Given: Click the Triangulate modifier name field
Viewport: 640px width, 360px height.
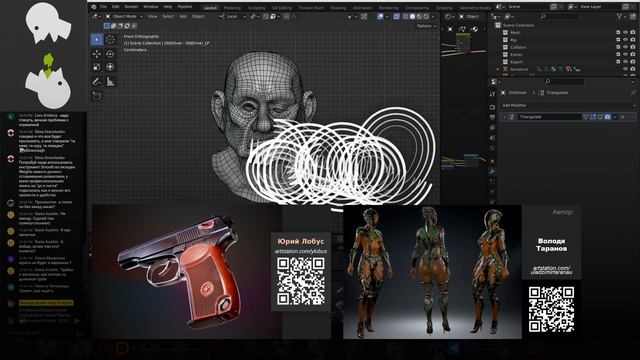Looking at the screenshot, I should pos(549,117).
